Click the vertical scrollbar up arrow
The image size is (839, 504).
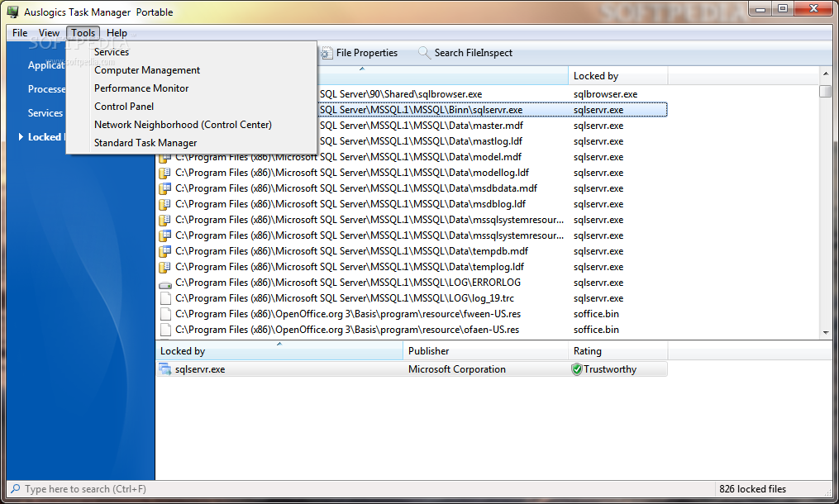coord(826,74)
